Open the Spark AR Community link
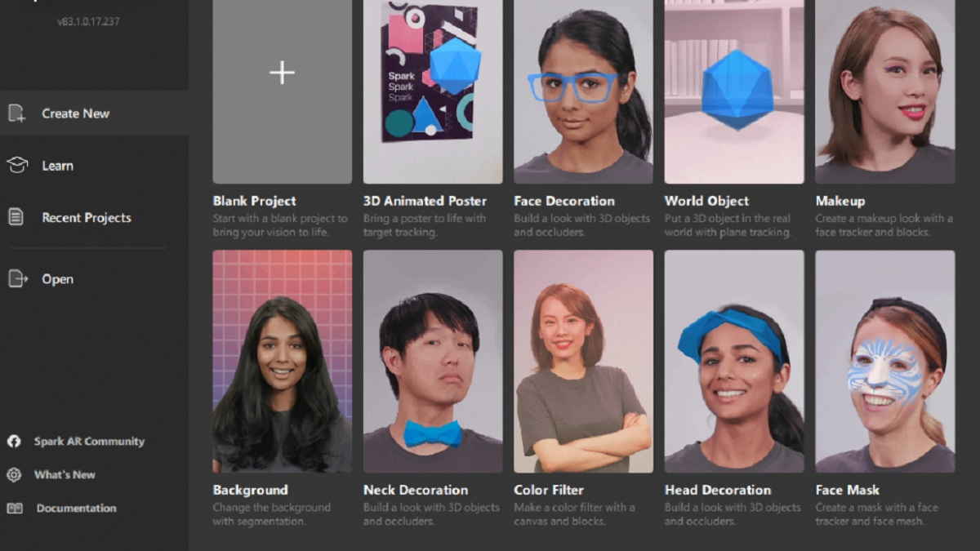This screenshot has height=551, width=980. tap(89, 442)
